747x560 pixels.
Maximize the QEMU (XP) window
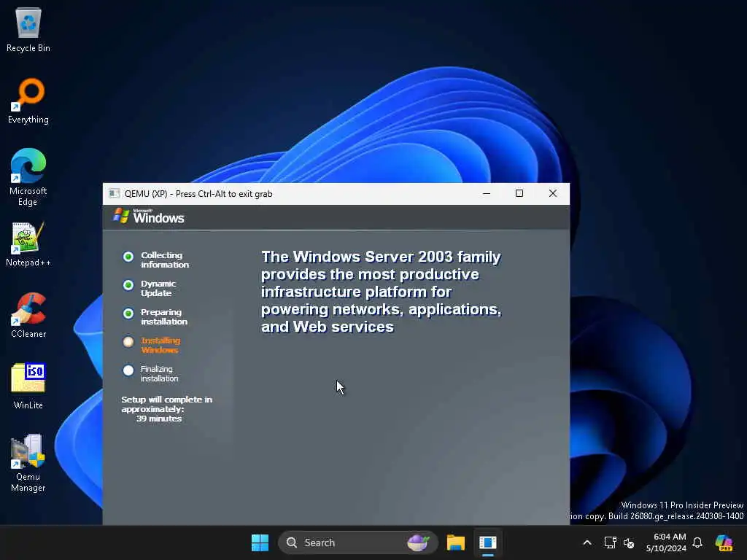(x=519, y=193)
